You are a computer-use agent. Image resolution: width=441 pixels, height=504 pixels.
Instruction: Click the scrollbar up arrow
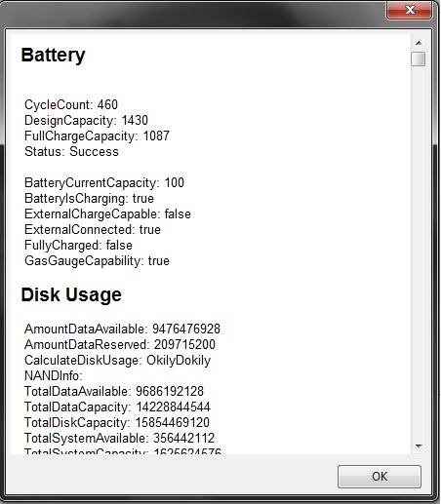tap(419, 43)
